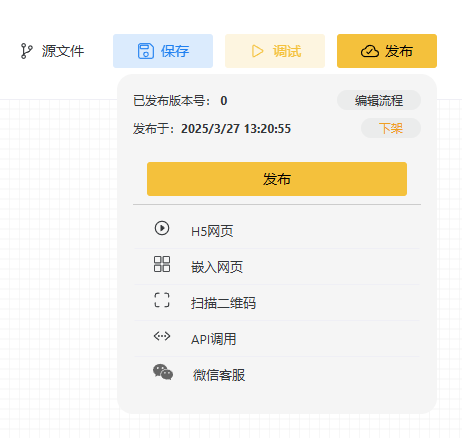462x438 pixels.
Task: Click the cloud icon in top 发布 button
Action: click(370, 51)
